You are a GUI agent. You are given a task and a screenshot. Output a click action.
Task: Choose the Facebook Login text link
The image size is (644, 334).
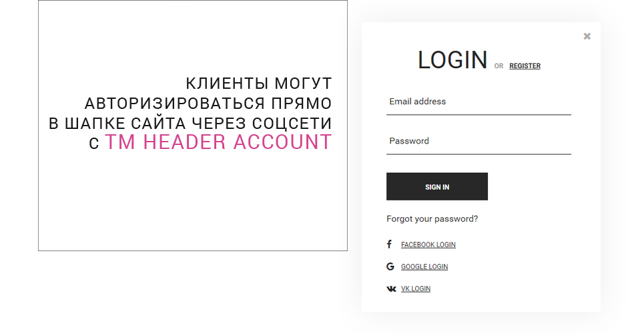(x=428, y=244)
